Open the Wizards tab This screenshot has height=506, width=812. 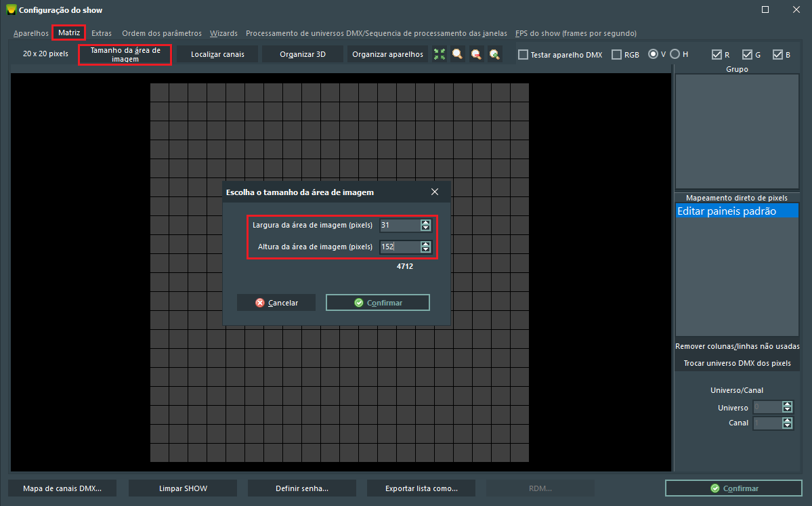click(223, 33)
